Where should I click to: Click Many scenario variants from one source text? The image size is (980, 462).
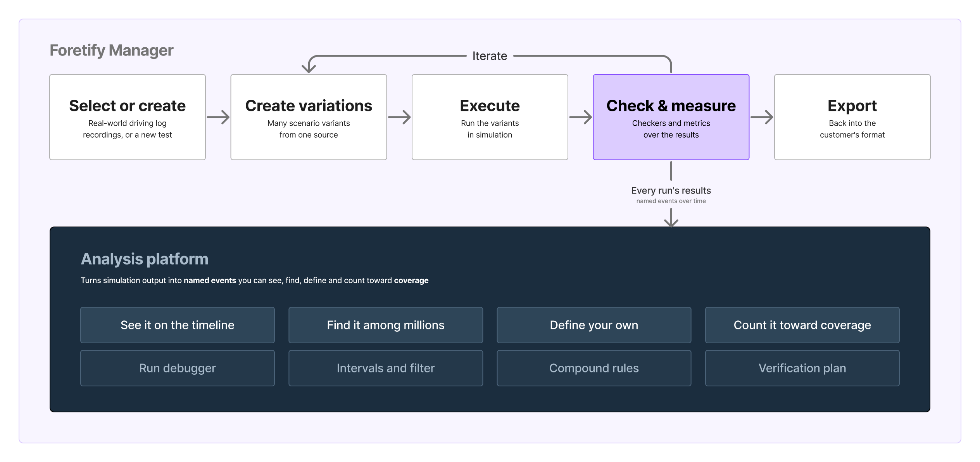pyautogui.click(x=309, y=129)
